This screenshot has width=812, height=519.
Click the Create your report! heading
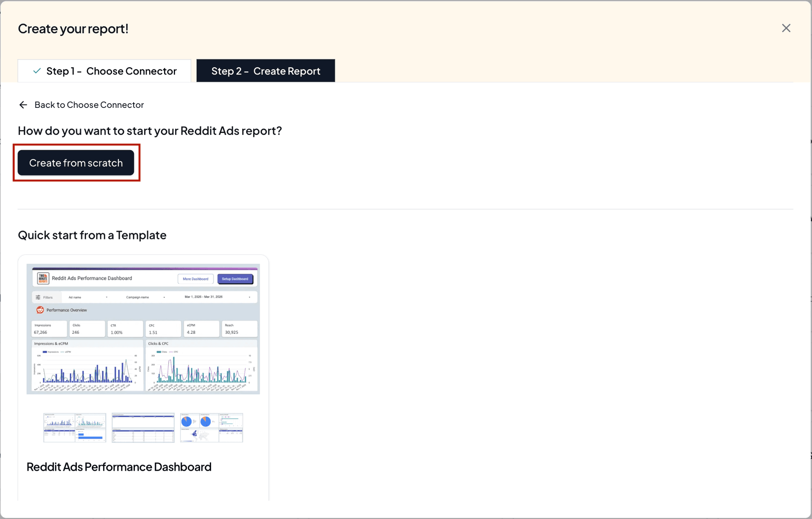73,28
